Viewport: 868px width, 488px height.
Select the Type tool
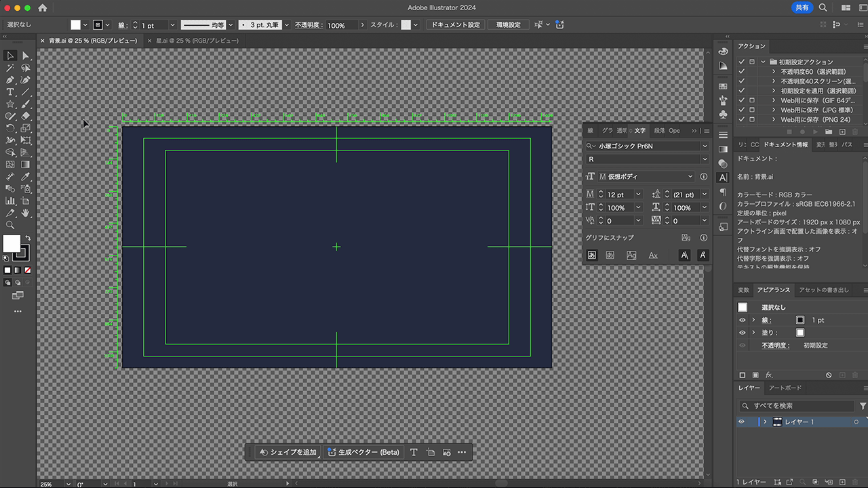pyautogui.click(x=10, y=92)
